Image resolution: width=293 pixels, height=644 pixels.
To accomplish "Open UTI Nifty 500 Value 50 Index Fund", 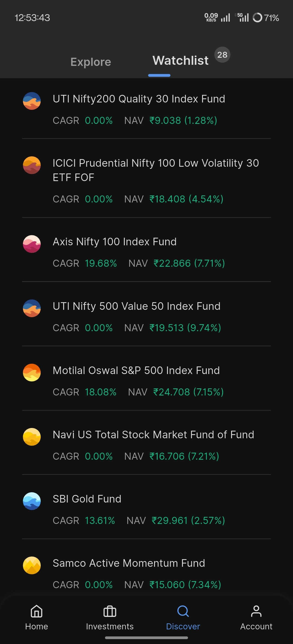I will tap(136, 306).
